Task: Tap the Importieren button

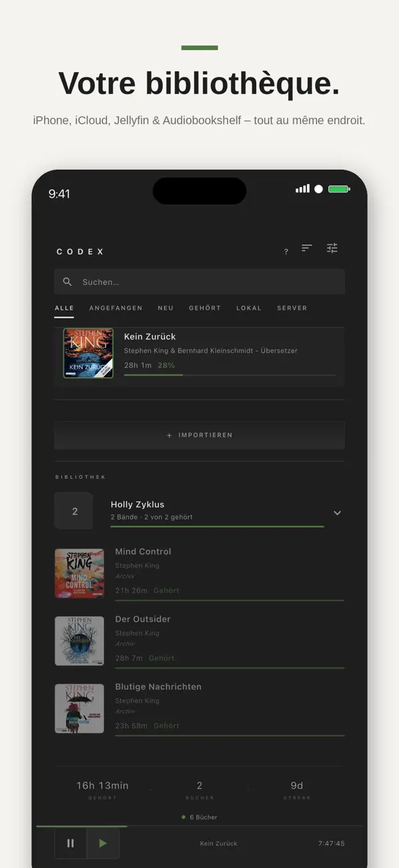Action: pos(199,435)
